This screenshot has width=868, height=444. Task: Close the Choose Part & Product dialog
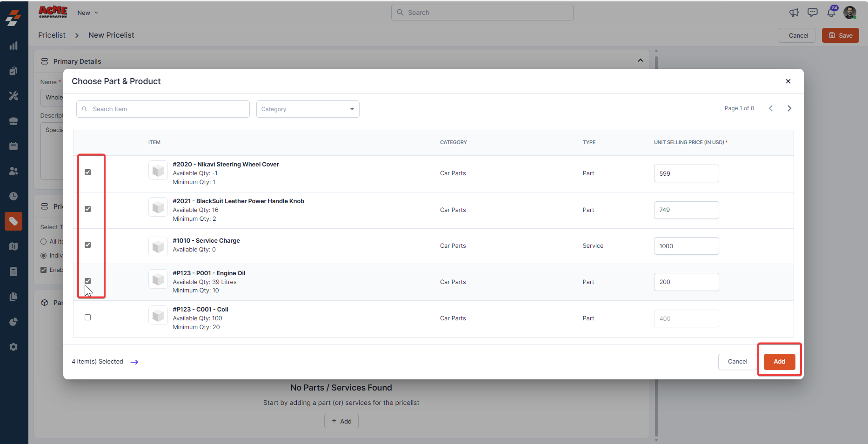click(x=788, y=81)
